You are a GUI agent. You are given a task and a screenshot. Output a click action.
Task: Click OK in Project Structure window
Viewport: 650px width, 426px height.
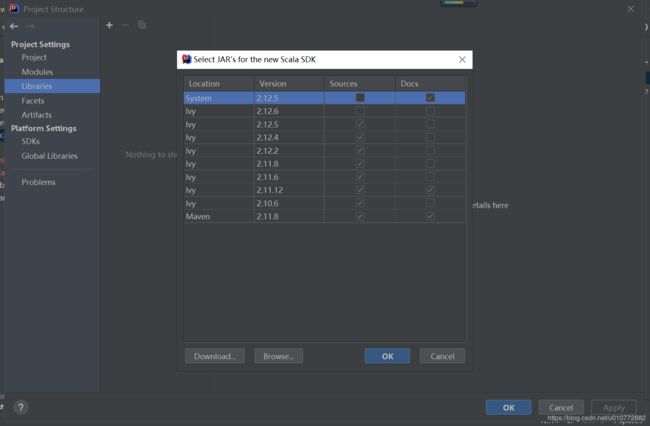coord(509,407)
